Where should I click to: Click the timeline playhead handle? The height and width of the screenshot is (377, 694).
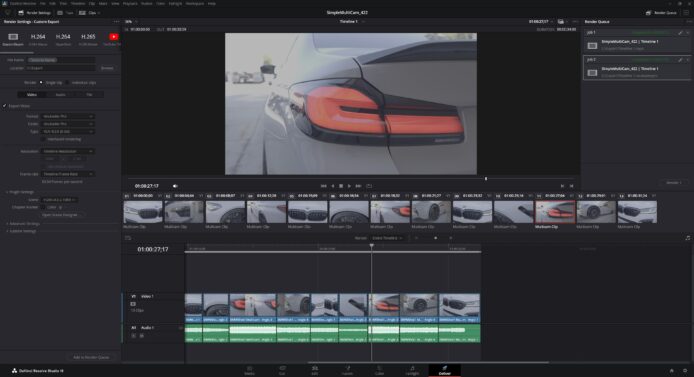tap(371, 246)
